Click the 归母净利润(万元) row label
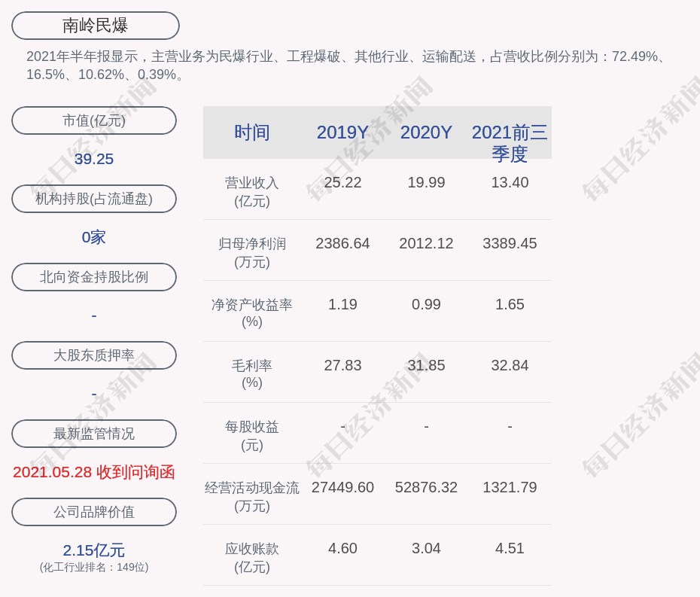 tap(252, 253)
